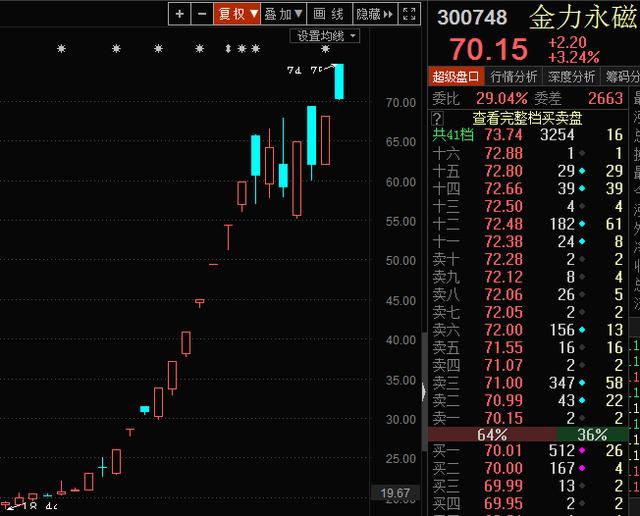Zoom out chart with minus button
This screenshot has height=516, width=640.
click(x=202, y=14)
